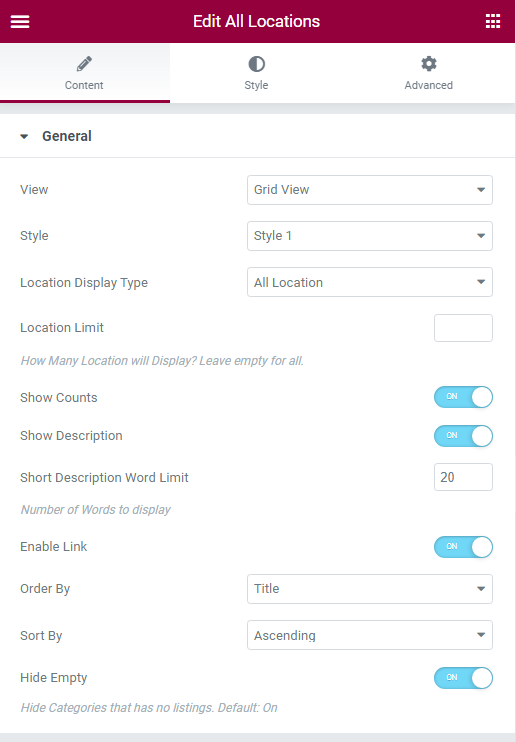The width and height of the screenshot is (516, 742).
Task: Open the hamburger menu icon
Action: pos(20,21)
